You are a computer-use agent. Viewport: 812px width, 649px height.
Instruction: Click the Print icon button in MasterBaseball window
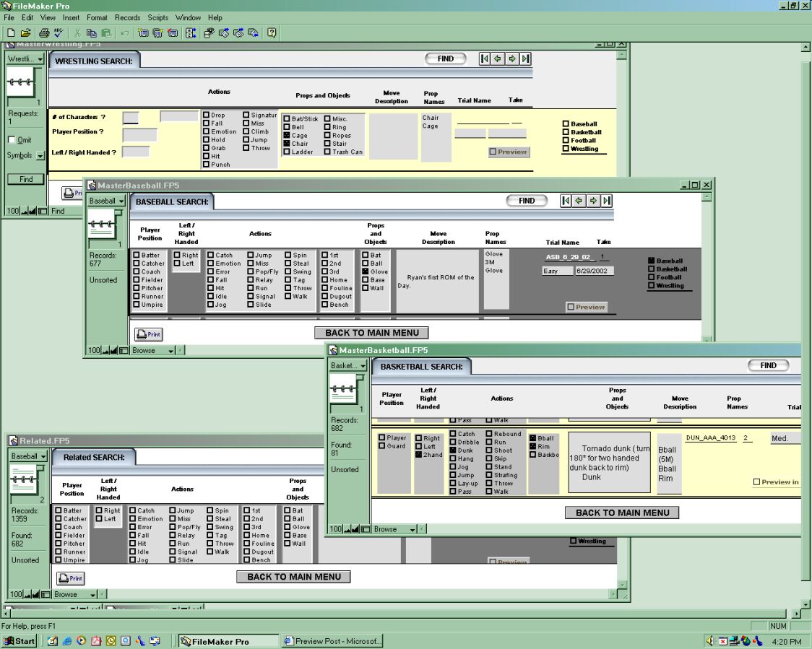[149, 334]
